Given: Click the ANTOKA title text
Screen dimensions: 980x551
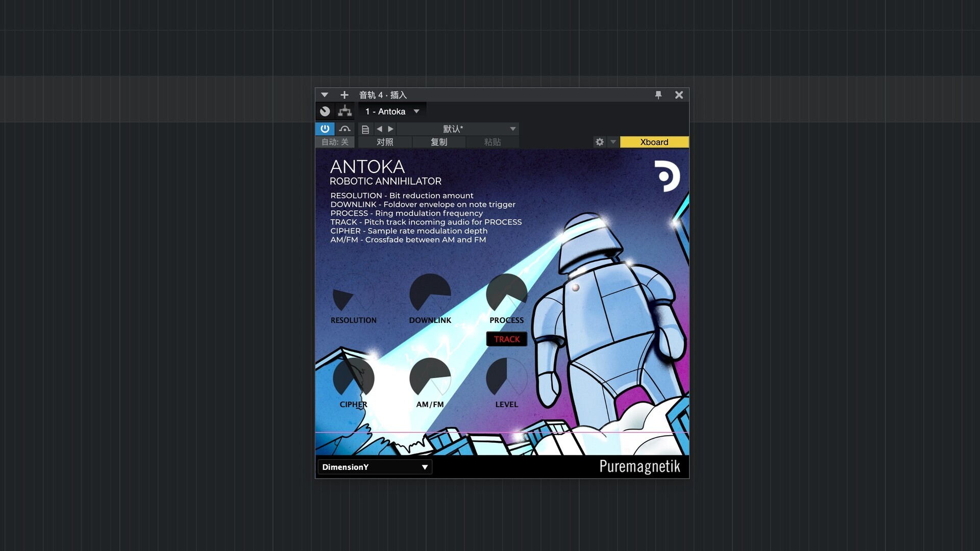Looking at the screenshot, I should coord(367,167).
